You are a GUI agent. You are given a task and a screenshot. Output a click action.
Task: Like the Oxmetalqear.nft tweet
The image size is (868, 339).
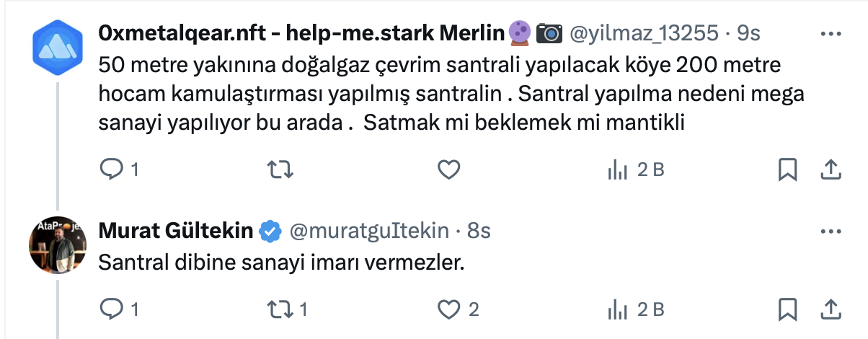coord(449,169)
